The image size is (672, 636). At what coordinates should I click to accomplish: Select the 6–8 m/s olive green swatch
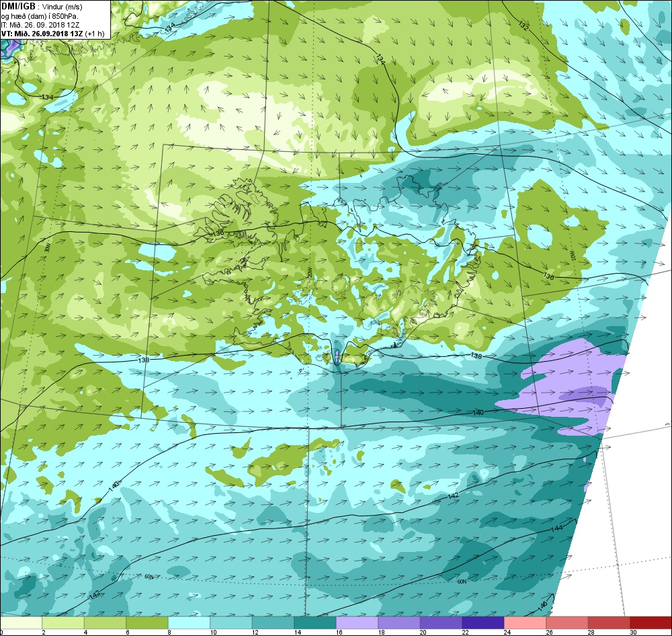click(x=147, y=623)
